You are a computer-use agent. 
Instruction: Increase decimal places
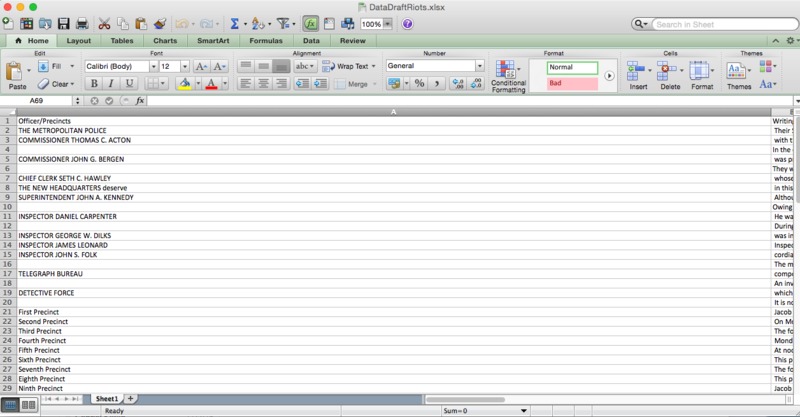(458, 83)
